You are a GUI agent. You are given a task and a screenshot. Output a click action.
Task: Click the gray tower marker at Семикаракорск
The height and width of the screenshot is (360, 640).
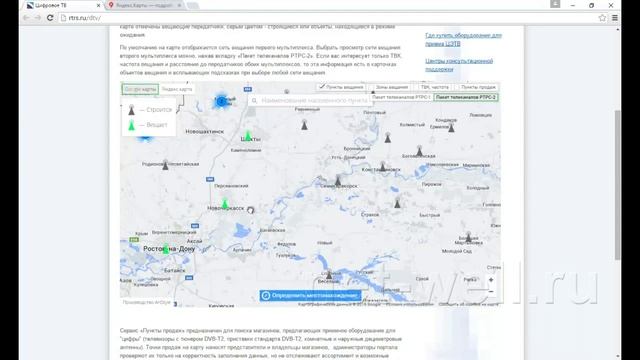coord(338,180)
